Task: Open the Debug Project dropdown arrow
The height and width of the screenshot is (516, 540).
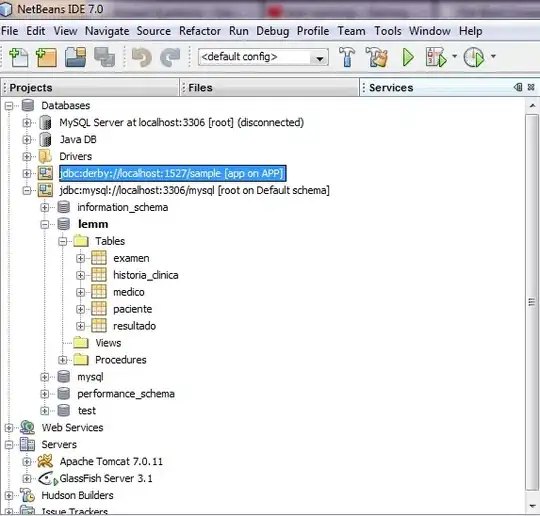Action: point(454,56)
